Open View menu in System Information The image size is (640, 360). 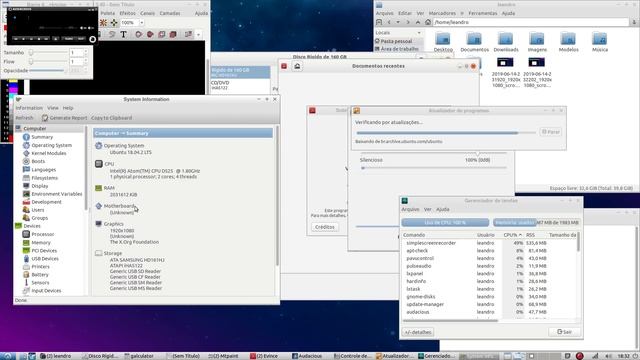click(x=53, y=108)
